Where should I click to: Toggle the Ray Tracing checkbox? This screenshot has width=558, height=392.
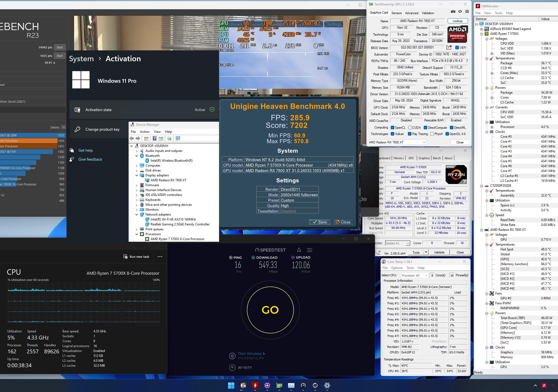point(410,134)
